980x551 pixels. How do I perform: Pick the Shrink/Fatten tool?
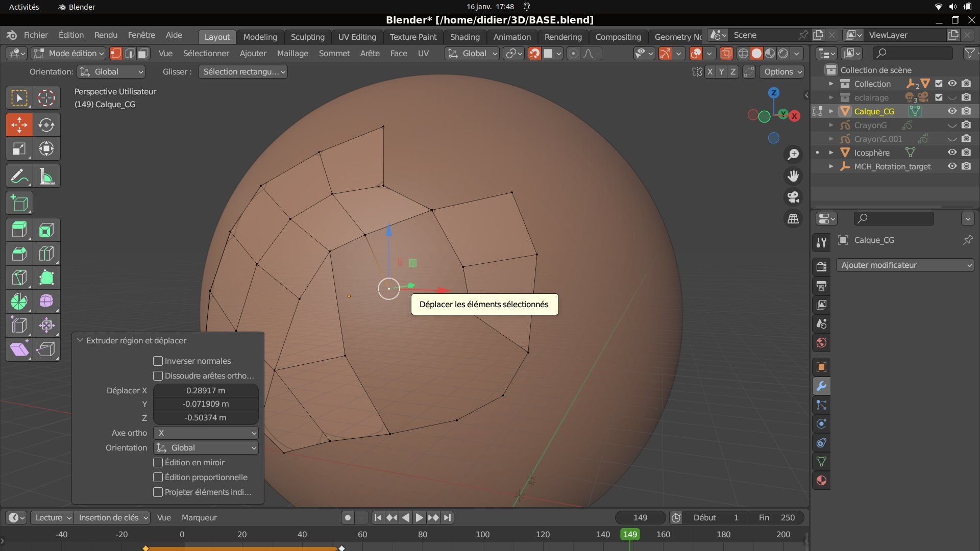click(x=46, y=325)
